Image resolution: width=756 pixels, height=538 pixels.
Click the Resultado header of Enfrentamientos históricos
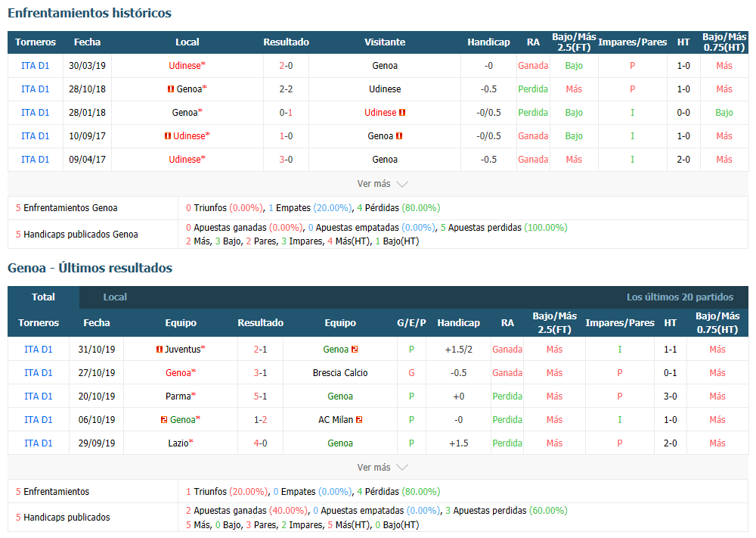click(286, 42)
